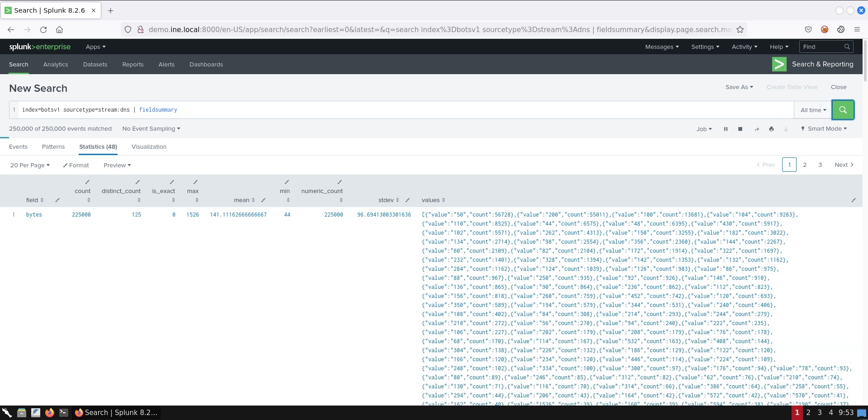868x420 pixels.
Task: Open the 20 Per Page dropdown
Action: 30,165
